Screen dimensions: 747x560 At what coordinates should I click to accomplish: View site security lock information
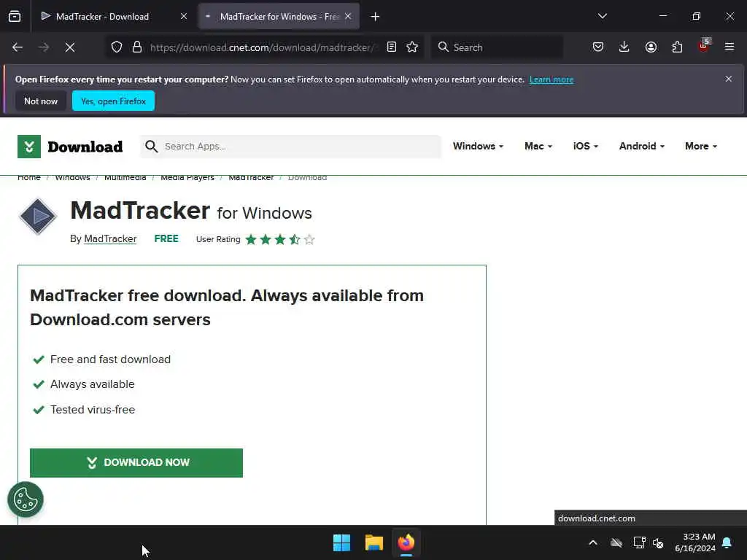[137, 47]
